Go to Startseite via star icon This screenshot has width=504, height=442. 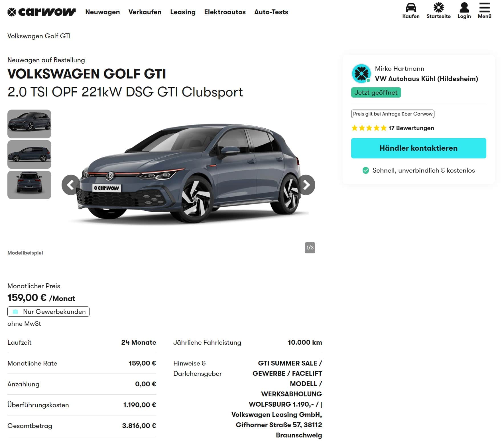(x=438, y=7)
